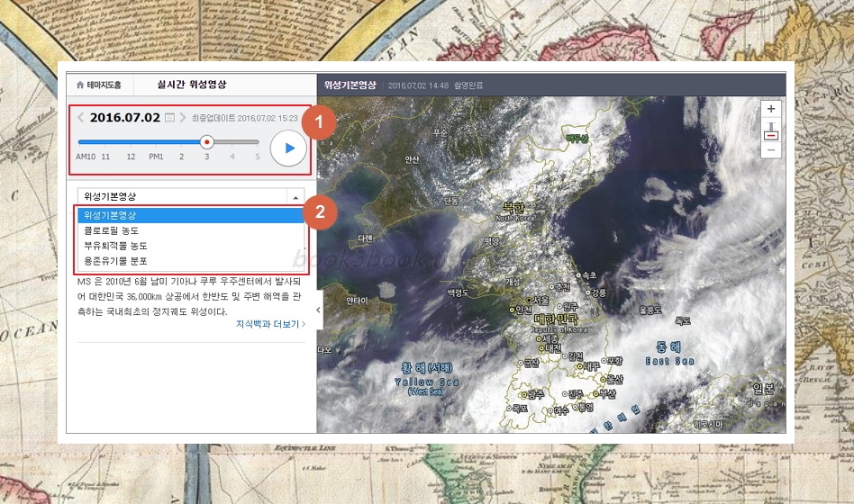The width and height of the screenshot is (854, 504).
Task: Jump to 4 on the timeline
Action: [x=232, y=157]
